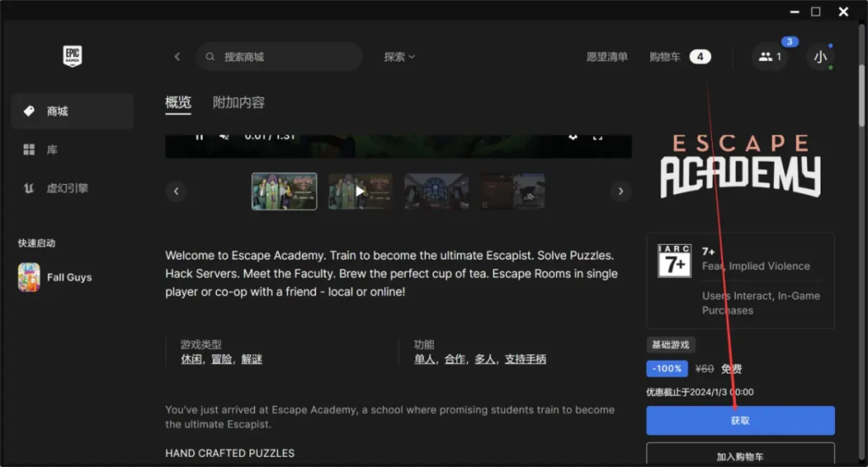Open 商城 in the sidebar
Viewport: 868px width, 467px height.
pos(72,111)
